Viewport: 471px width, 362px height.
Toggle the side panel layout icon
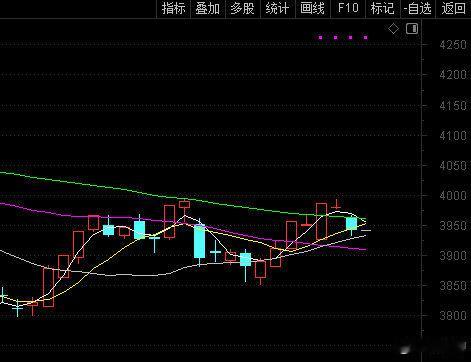click(412, 29)
